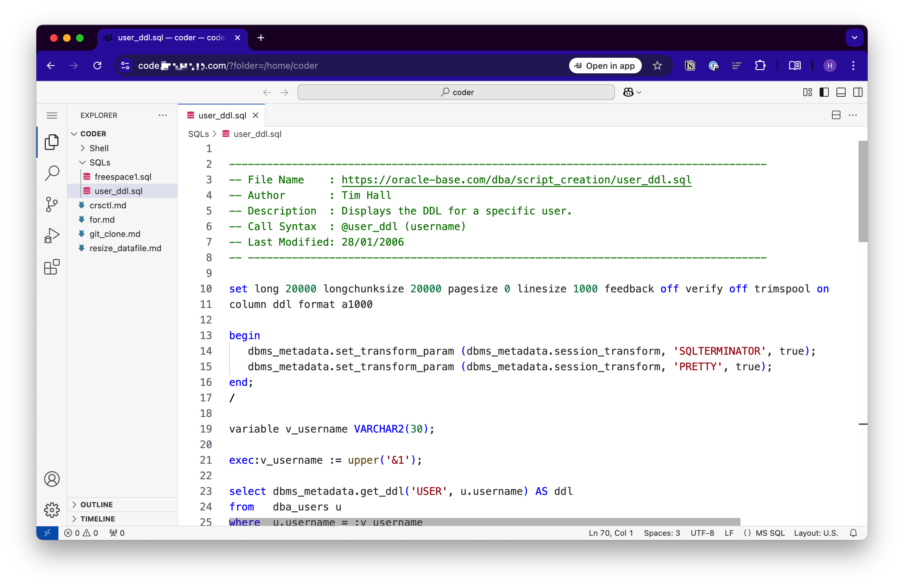The height and width of the screenshot is (588, 904).
Task: Click the split editor icon
Action: (836, 115)
